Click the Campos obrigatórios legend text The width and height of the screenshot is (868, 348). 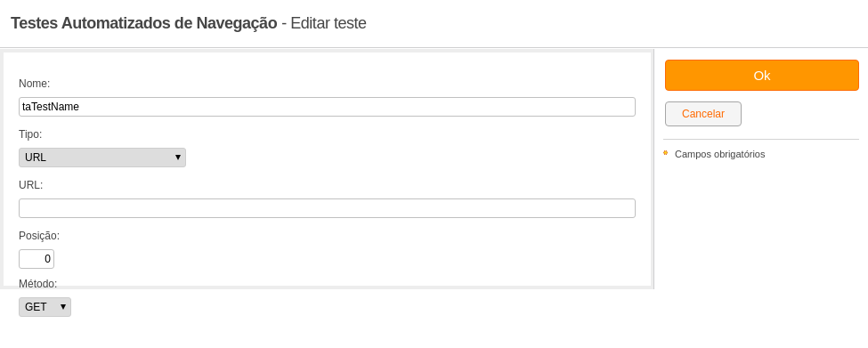click(x=719, y=154)
